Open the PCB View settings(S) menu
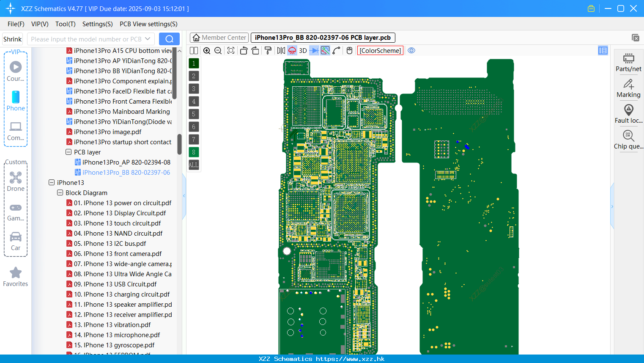This screenshot has width=644, height=363. (x=148, y=24)
